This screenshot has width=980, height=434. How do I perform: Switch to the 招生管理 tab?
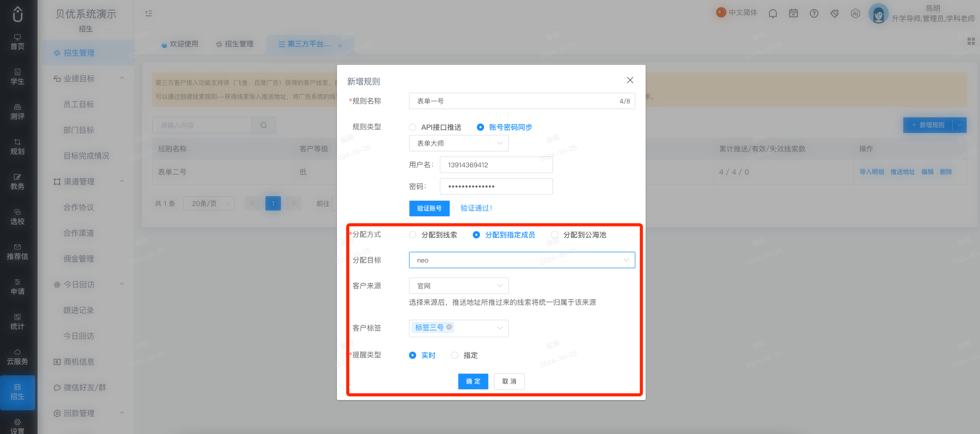[x=235, y=44]
